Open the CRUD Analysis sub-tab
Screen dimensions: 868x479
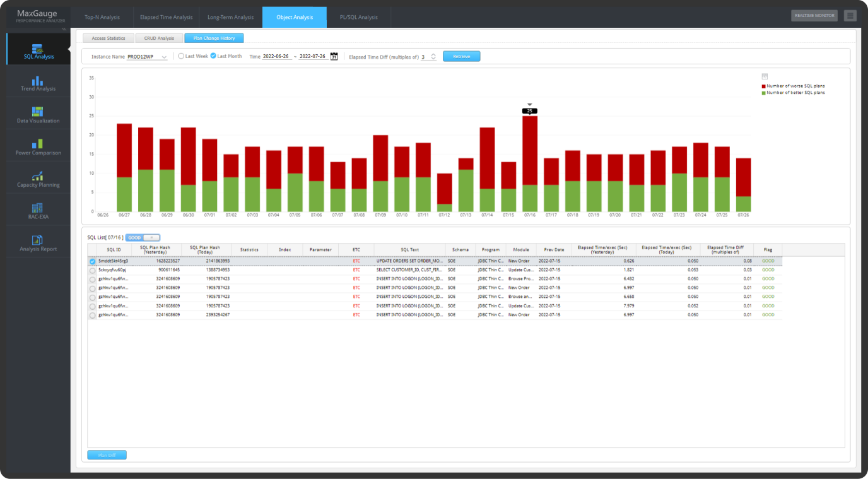point(159,38)
